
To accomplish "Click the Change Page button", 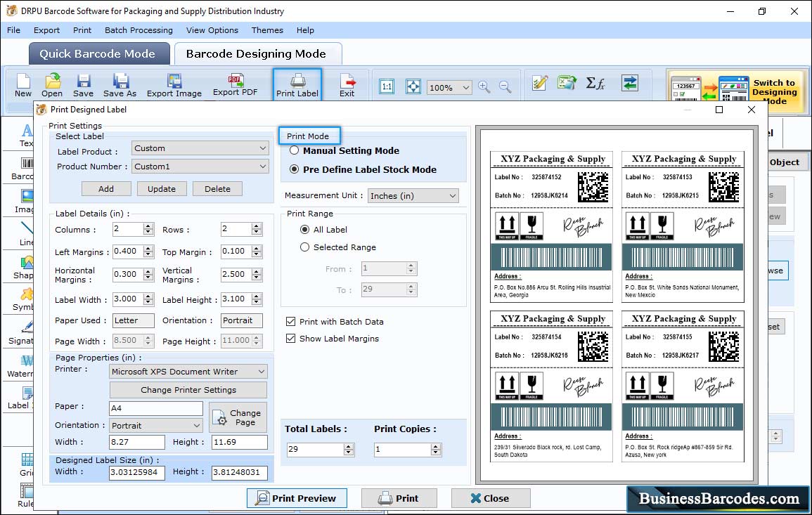I will 238,417.
